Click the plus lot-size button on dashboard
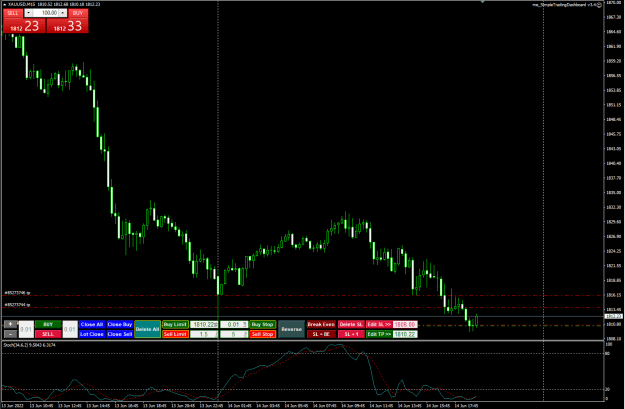Screen dimensions: 625x409 click(x=10, y=324)
